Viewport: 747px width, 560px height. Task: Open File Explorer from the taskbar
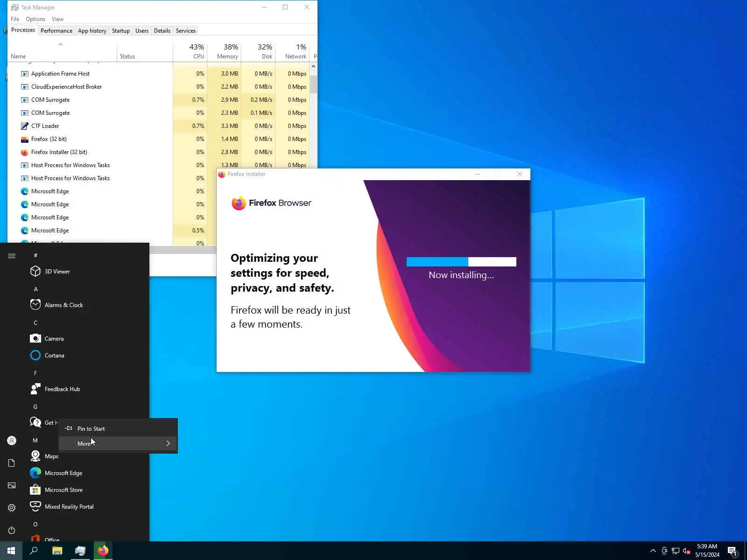click(x=57, y=551)
